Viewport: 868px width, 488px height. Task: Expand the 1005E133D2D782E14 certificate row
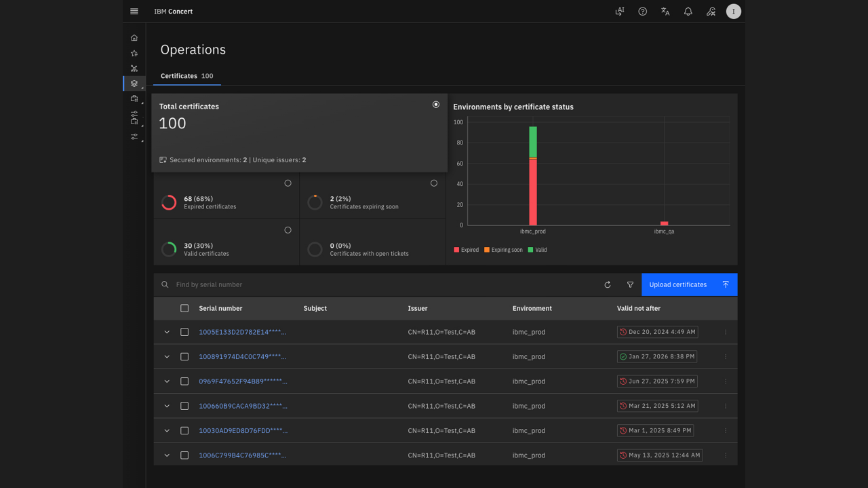coord(167,332)
